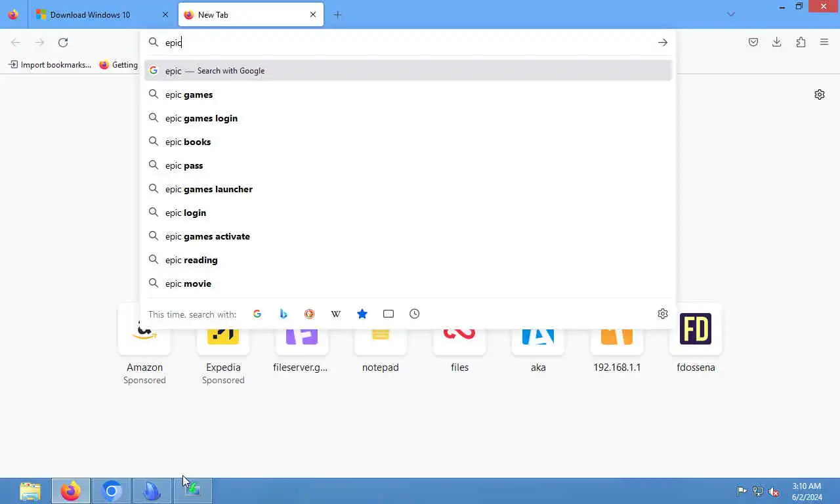840x504 pixels.
Task: Open the Firefox application menu
Action: click(x=824, y=43)
